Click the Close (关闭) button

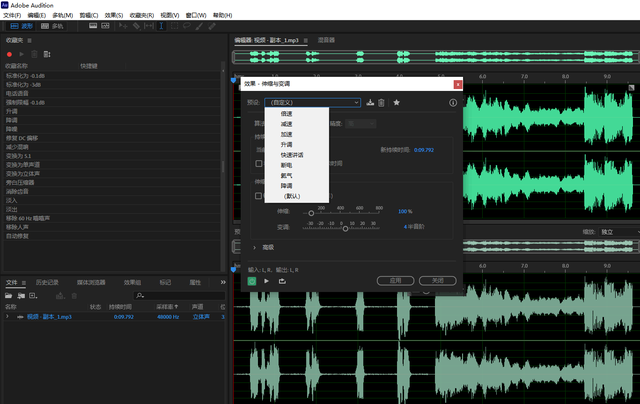438,281
